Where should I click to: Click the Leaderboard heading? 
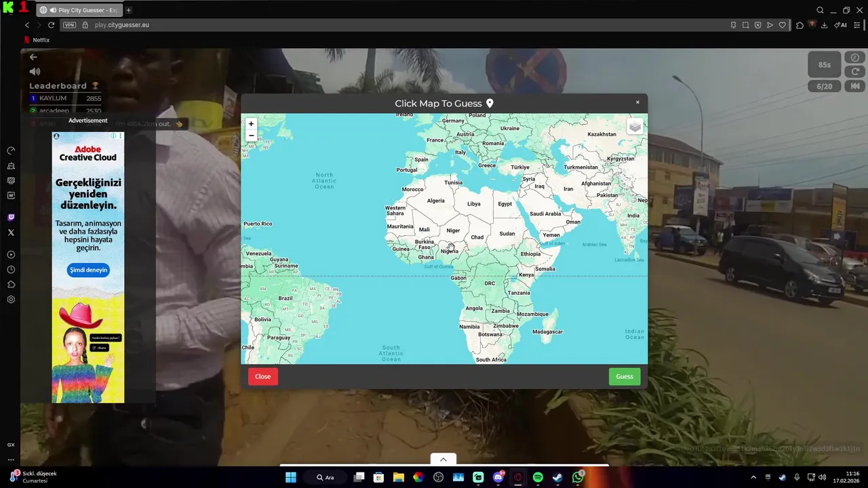click(x=64, y=86)
